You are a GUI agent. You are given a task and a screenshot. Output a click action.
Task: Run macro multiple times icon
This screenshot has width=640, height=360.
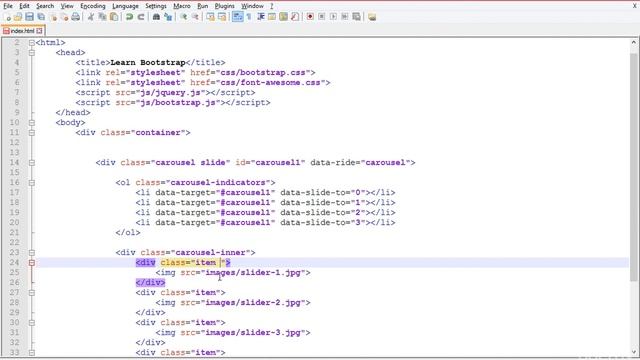(344, 17)
